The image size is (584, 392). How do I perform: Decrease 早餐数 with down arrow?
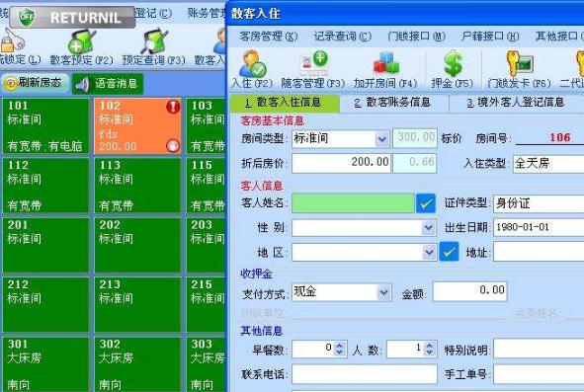[x=340, y=353]
